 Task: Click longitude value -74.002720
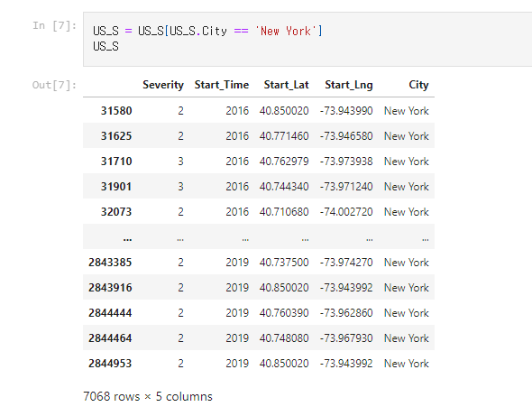click(x=346, y=212)
